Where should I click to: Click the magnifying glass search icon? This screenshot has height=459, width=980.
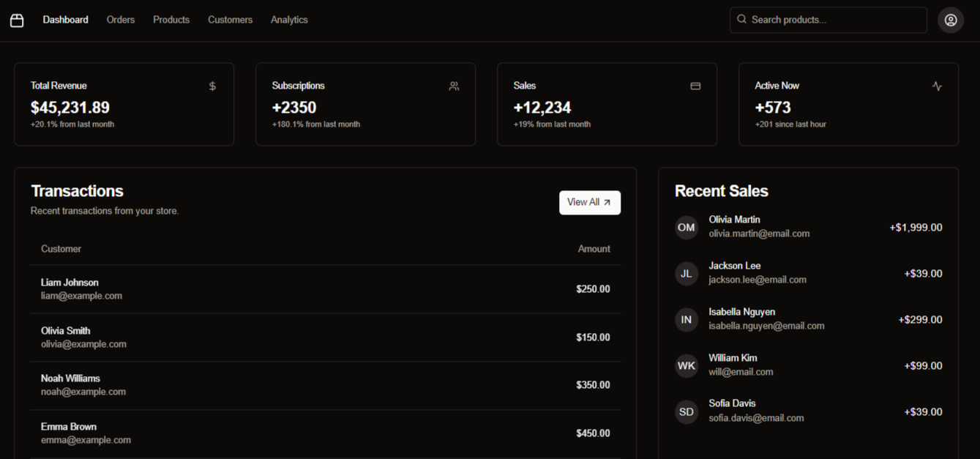[x=741, y=20]
